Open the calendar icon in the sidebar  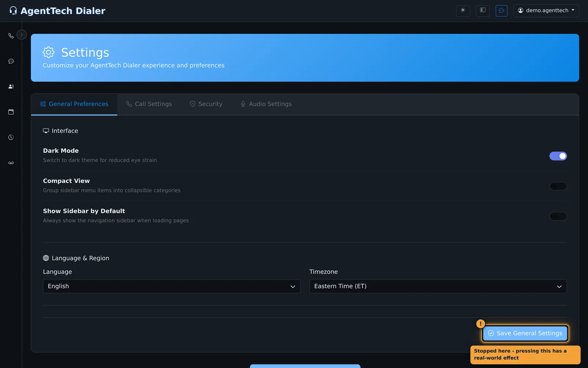[11, 112]
